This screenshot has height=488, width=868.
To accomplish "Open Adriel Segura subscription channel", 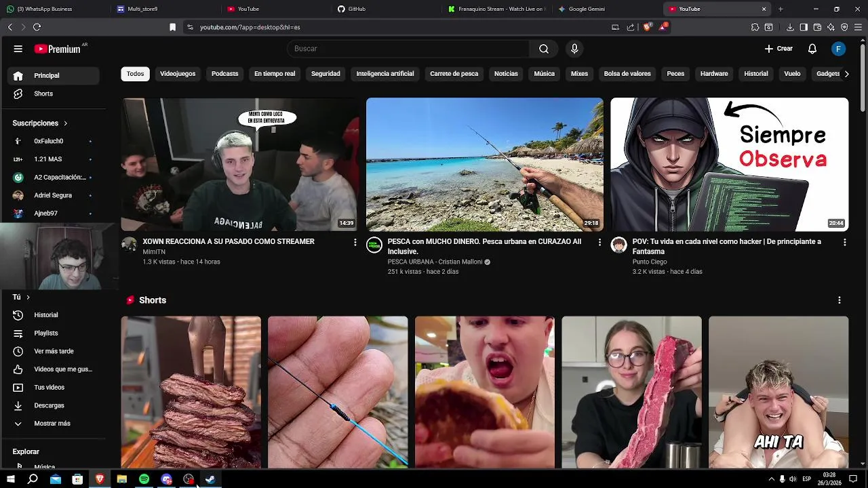I will coord(53,195).
